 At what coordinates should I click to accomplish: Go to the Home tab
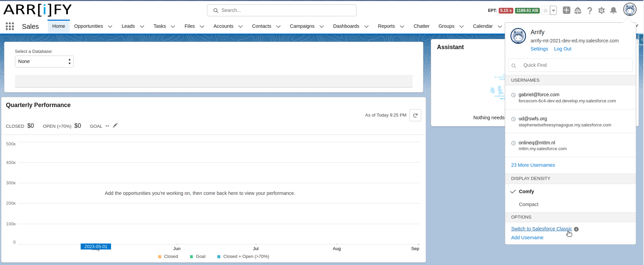point(59,26)
